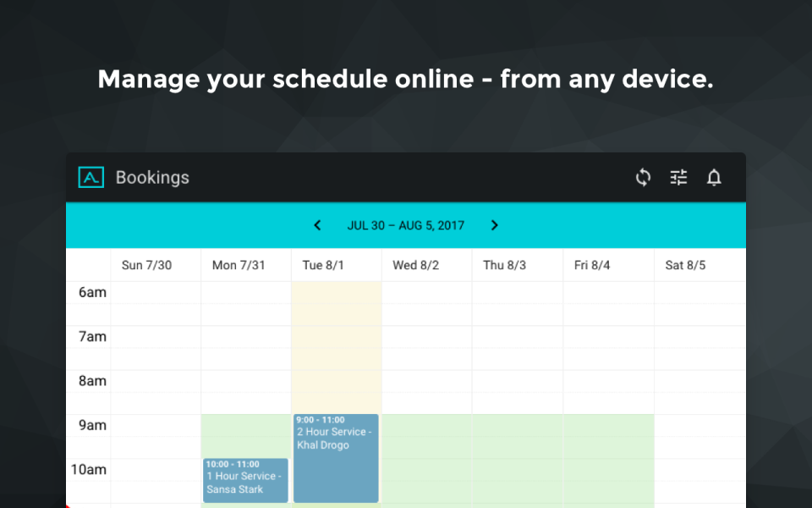Click the 9am slot on Wed 8/2
The height and width of the screenshot is (508, 812).
pos(426,426)
